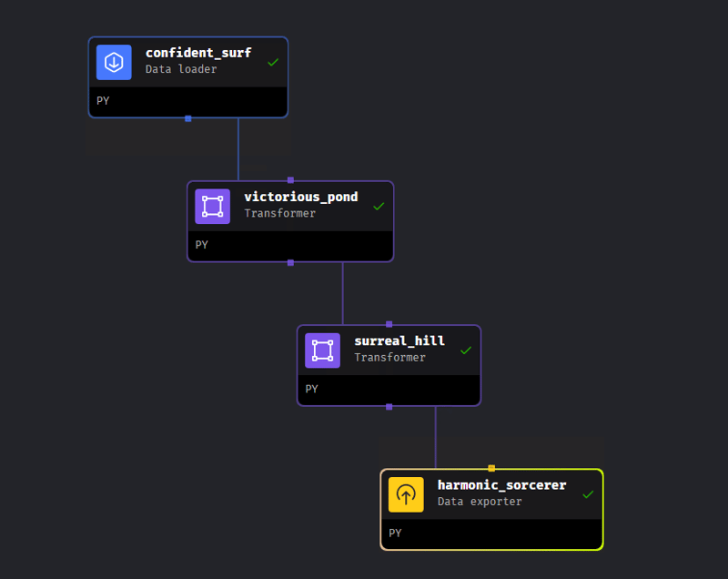Click the Data loader label under confident_surf
The width and height of the screenshot is (728, 579).
click(181, 69)
